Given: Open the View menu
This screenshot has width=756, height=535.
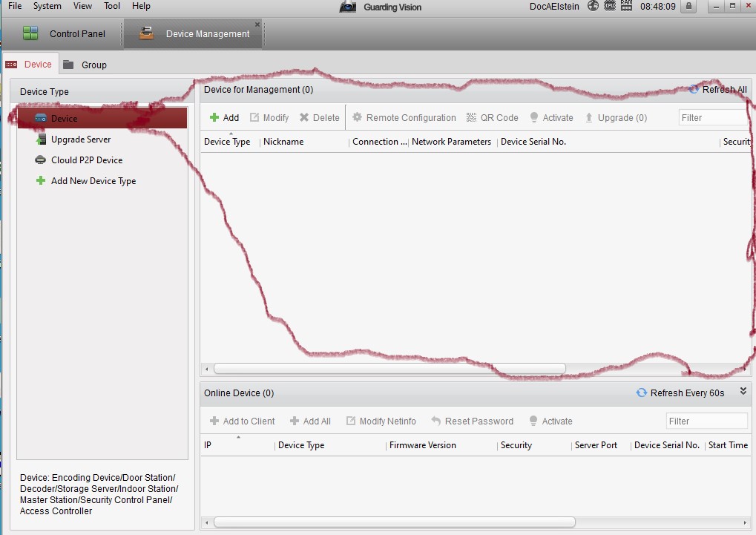Looking at the screenshot, I should (x=82, y=6).
